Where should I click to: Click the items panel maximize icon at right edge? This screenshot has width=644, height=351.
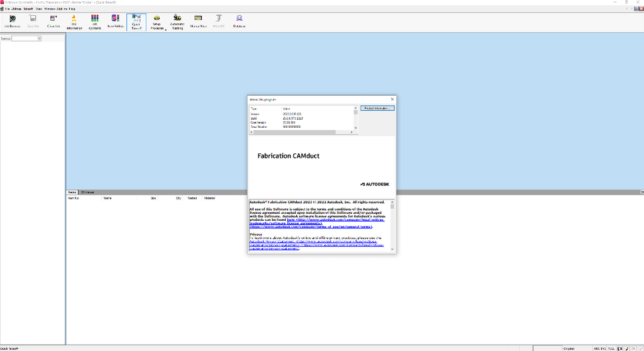[x=641, y=192]
